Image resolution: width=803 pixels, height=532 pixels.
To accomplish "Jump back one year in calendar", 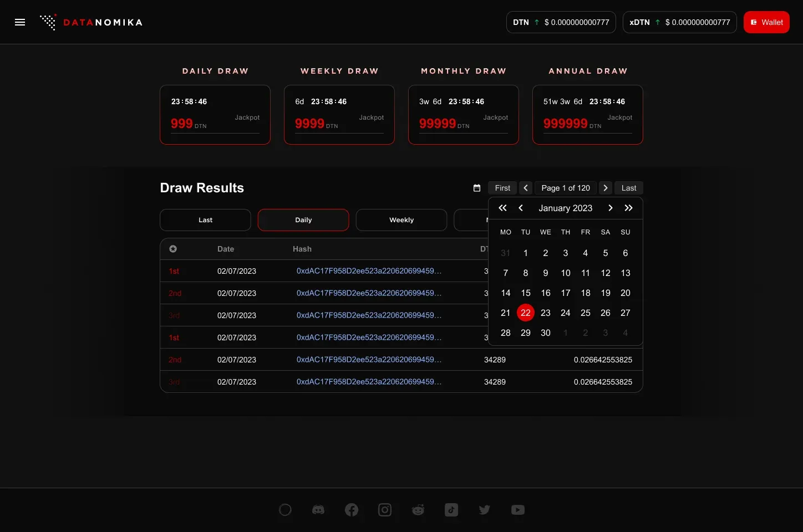I will [x=502, y=208].
